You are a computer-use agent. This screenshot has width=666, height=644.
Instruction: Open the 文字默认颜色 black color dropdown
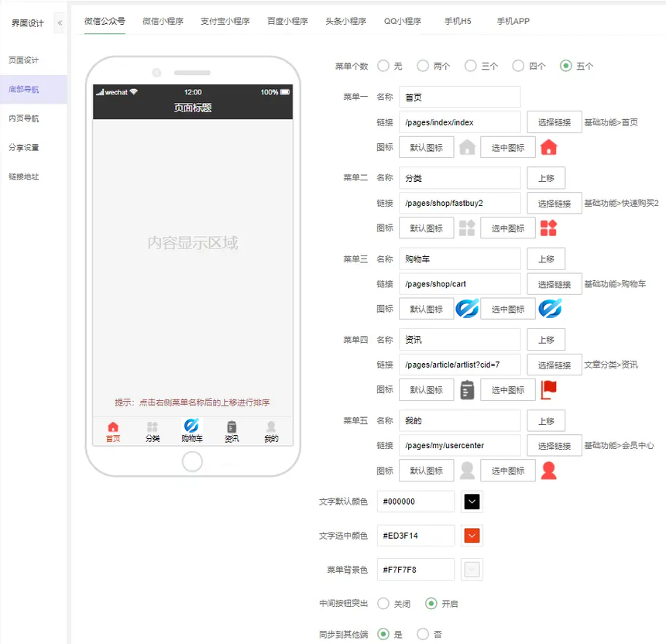(472, 502)
